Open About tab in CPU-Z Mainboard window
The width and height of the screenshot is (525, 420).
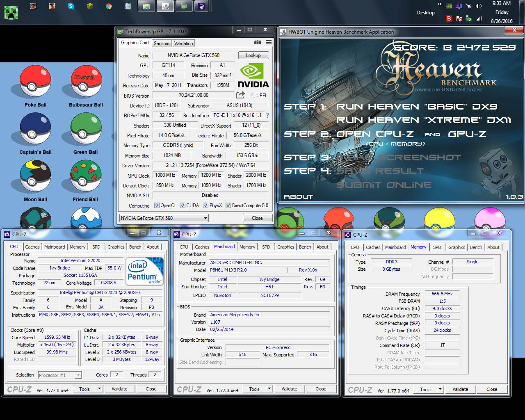322,247
